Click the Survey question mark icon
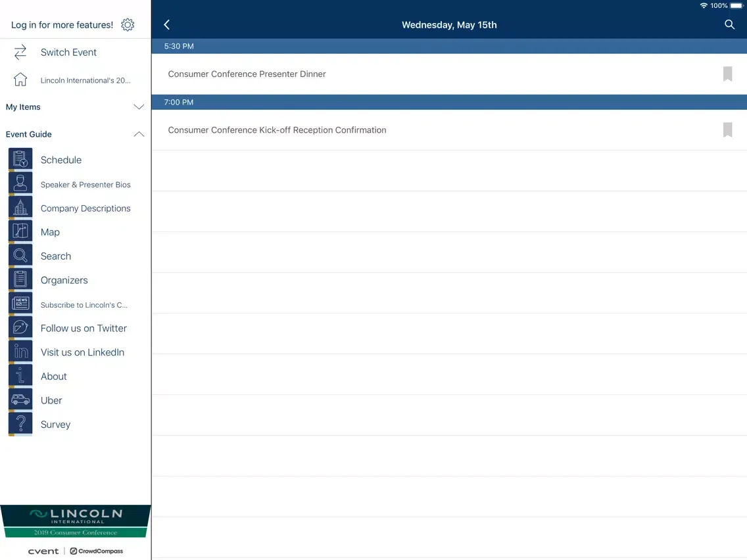Screen dimensions: 747x560 coord(20,424)
